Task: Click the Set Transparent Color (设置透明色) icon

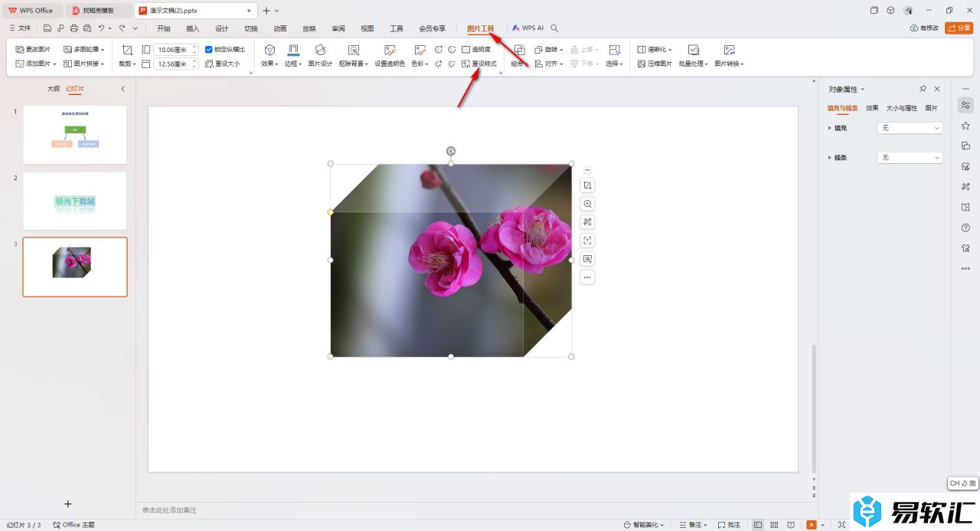Action: pyautogui.click(x=390, y=50)
